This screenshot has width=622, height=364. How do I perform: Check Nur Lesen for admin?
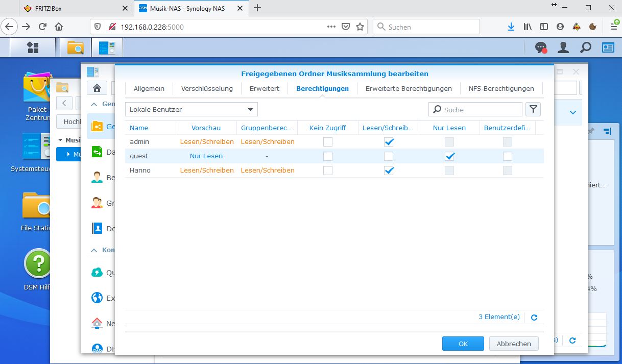[x=449, y=142]
